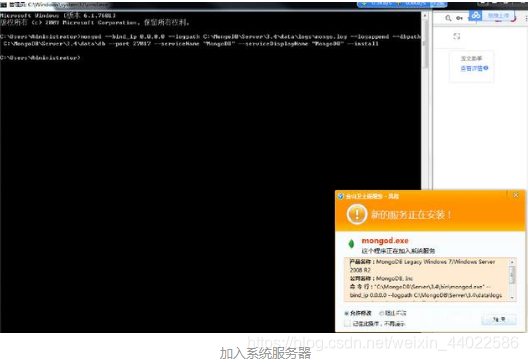
Task: Click the 新的服务正在安装 heading text
Action: point(411,214)
